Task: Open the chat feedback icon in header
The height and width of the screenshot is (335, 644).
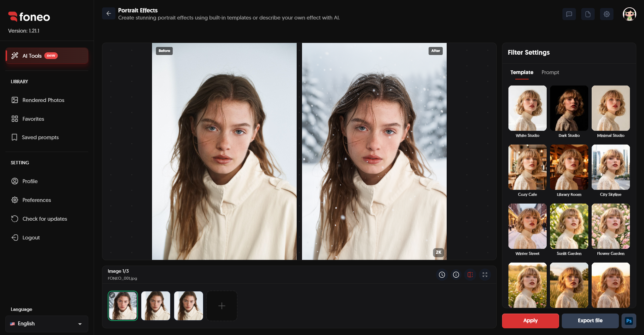Action: coord(569,14)
